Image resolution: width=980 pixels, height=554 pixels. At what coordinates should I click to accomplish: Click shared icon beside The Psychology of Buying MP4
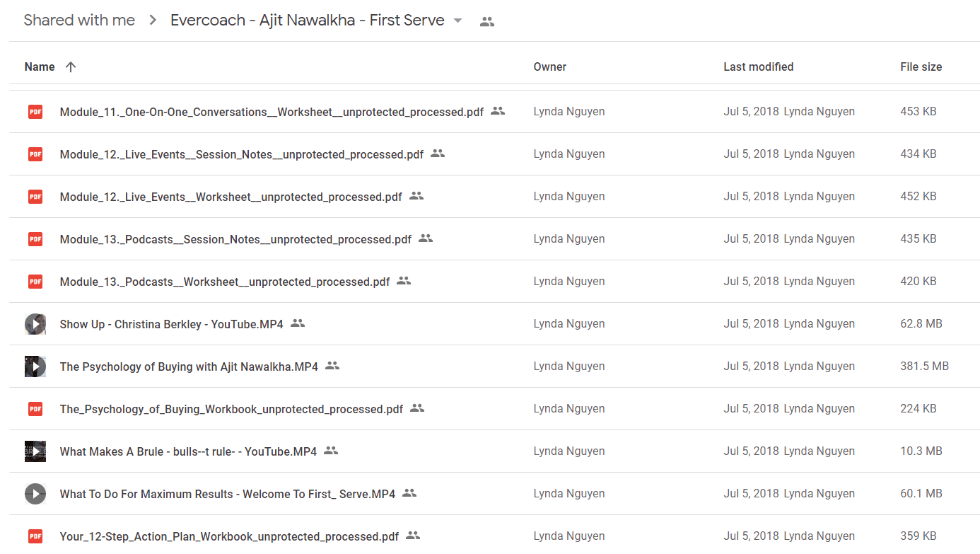point(332,366)
